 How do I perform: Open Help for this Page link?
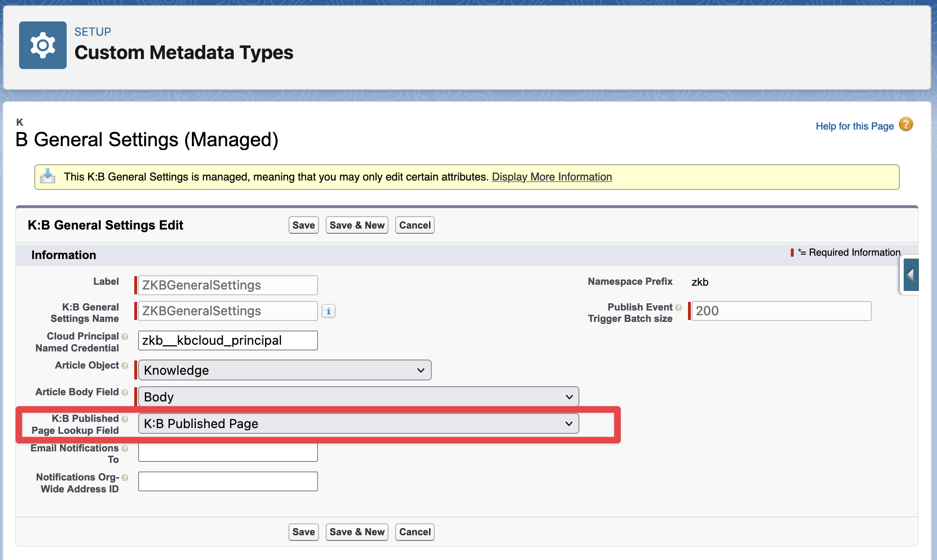(854, 126)
